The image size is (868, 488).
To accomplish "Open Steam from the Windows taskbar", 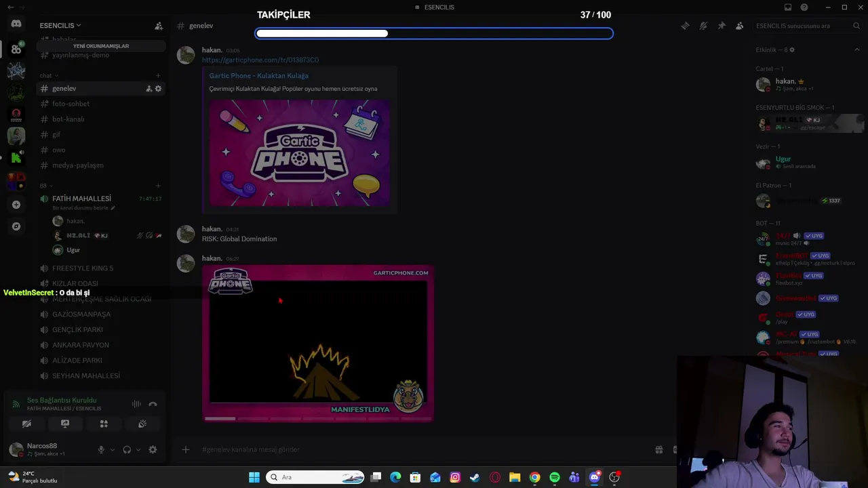I will tap(475, 477).
